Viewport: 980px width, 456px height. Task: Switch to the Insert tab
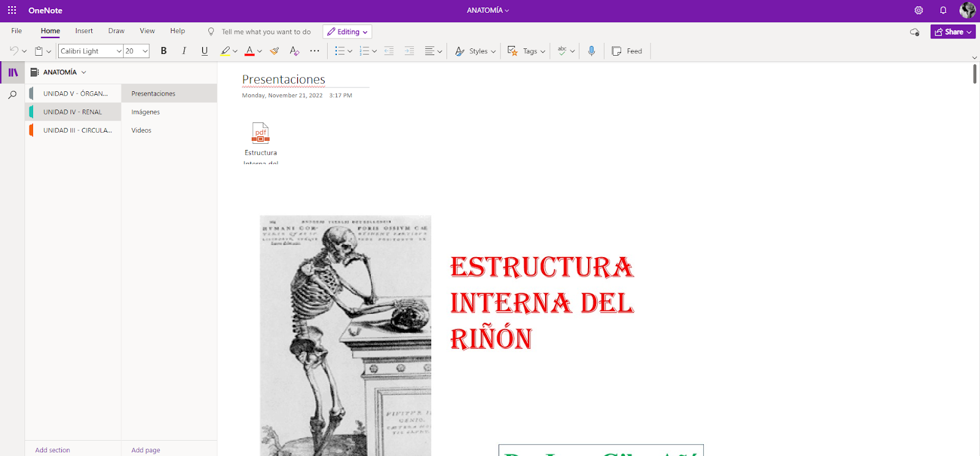point(84,31)
